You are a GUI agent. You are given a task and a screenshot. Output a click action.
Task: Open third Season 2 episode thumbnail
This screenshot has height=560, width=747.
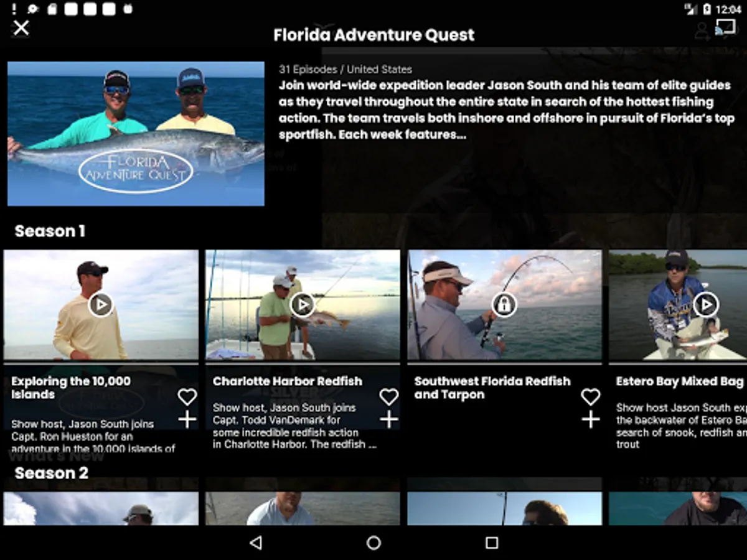(504, 508)
